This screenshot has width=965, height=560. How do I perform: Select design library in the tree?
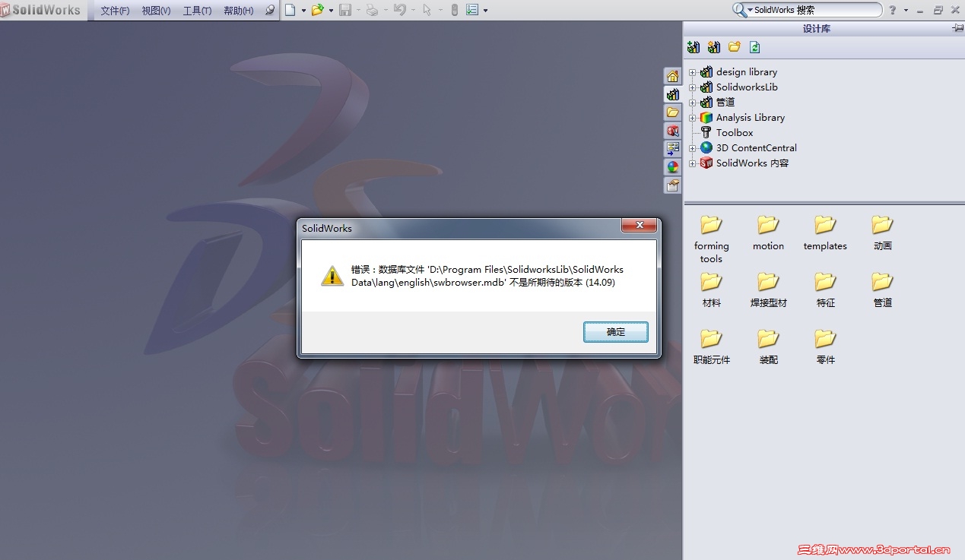pyautogui.click(x=746, y=72)
